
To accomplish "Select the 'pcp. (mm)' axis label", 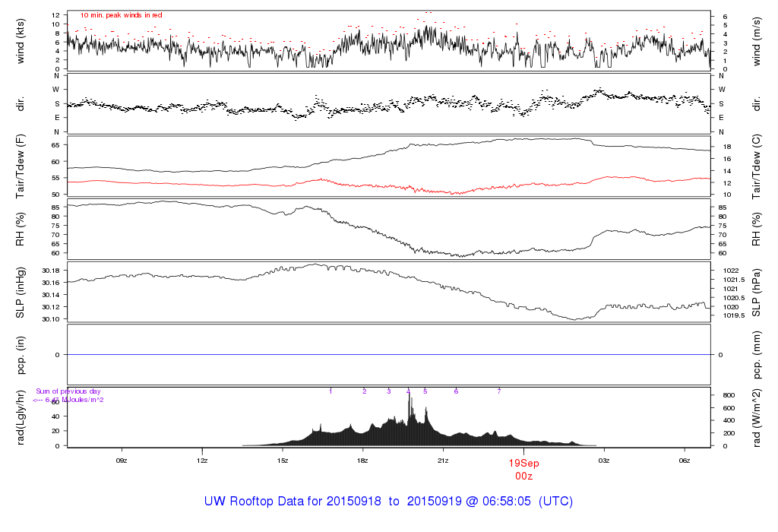I will (x=757, y=355).
